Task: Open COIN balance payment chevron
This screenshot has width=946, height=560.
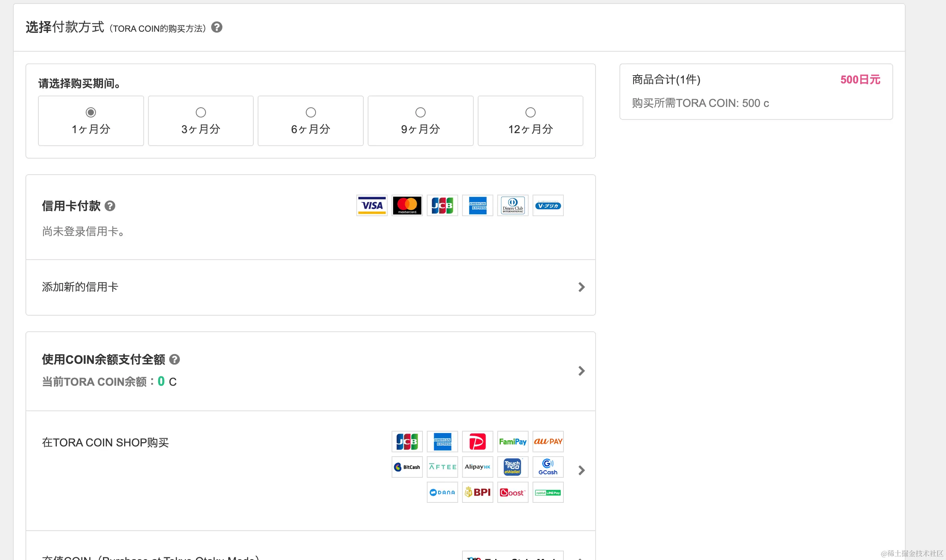Action: coord(581,371)
